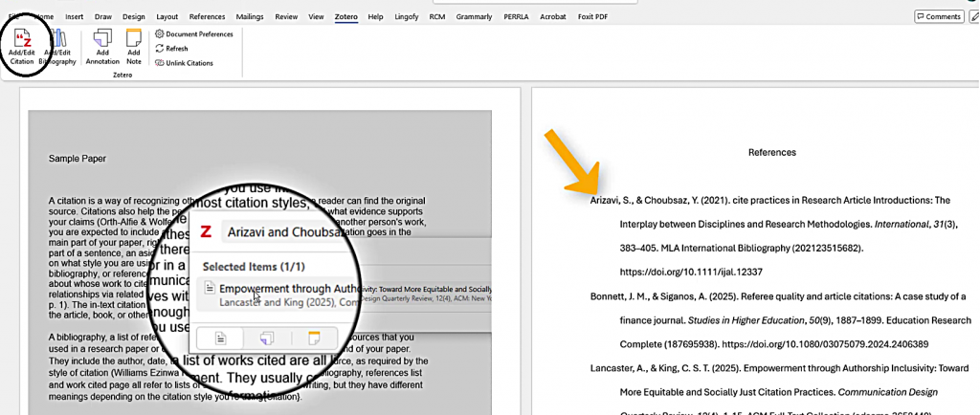
Task: Open the References ribbon tab
Action: point(208,16)
